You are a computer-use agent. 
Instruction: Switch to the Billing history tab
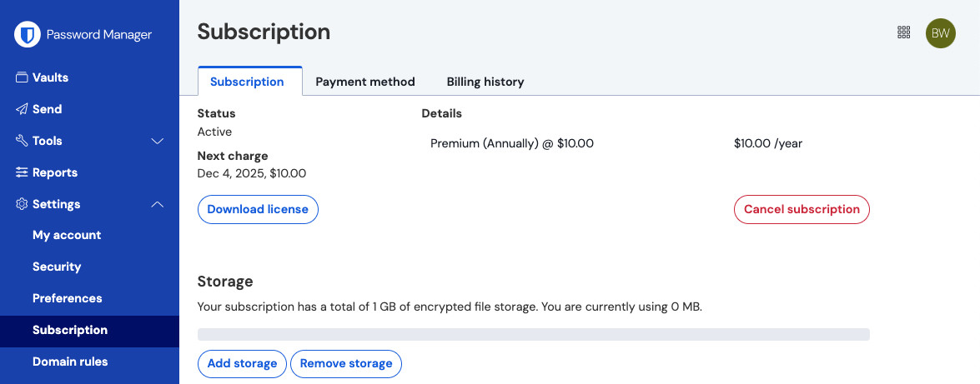tap(485, 82)
